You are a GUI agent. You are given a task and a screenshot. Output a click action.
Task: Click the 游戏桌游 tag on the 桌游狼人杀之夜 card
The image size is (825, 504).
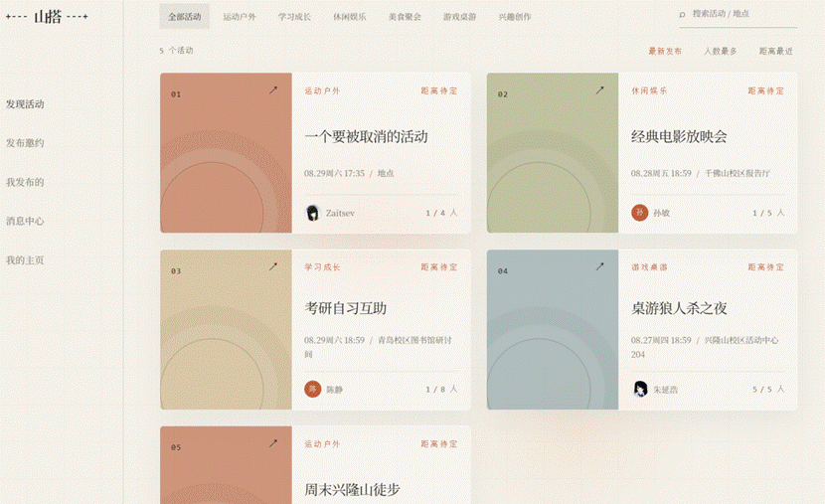pyautogui.click(x=649, y=267)
